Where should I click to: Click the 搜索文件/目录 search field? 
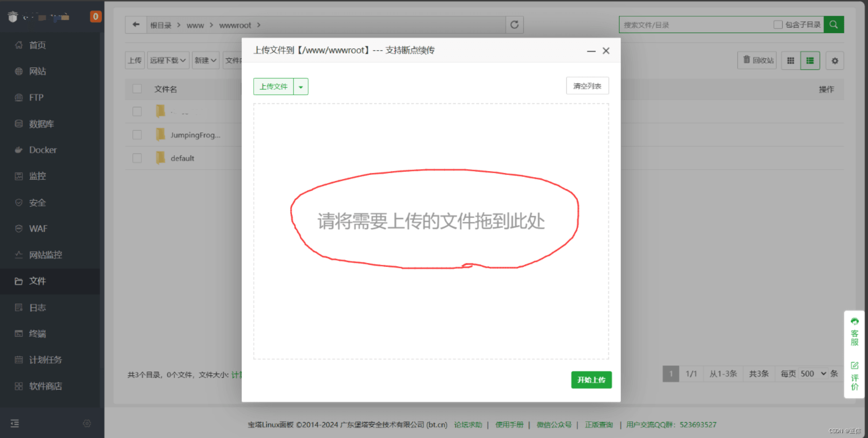pyautogui.click(x=695, y=25)
